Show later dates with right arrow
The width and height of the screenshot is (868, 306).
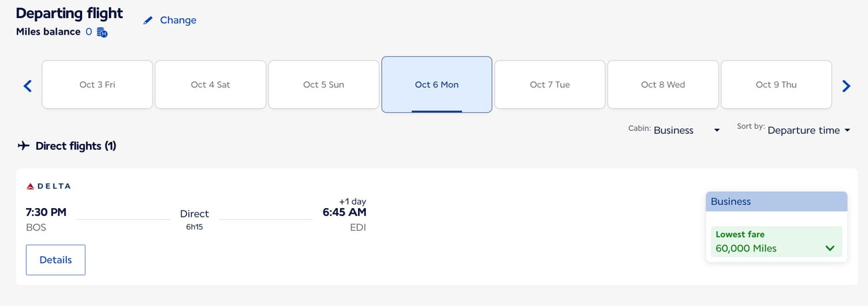point(846,85)
